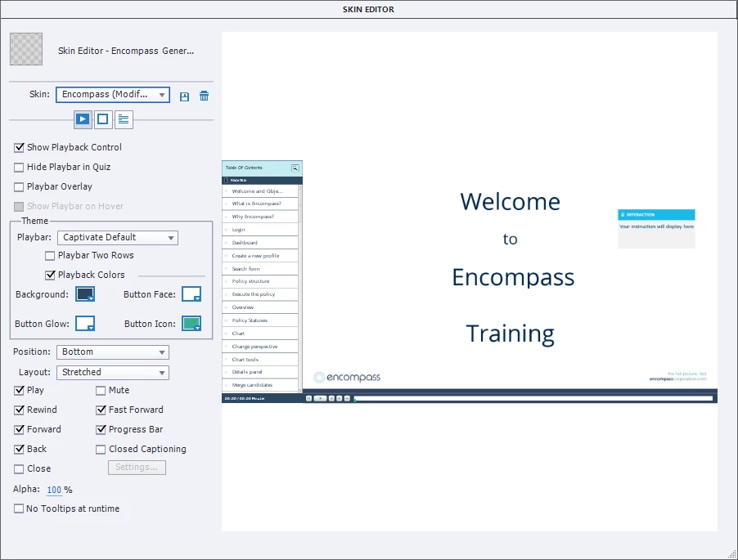Open the Background color swatch

(x=85, y=294)
